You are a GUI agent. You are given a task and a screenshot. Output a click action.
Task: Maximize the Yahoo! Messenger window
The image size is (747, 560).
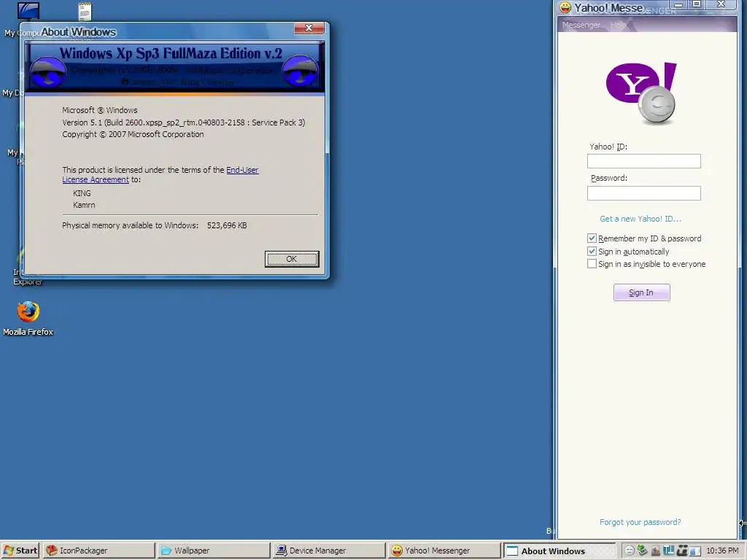696,5
